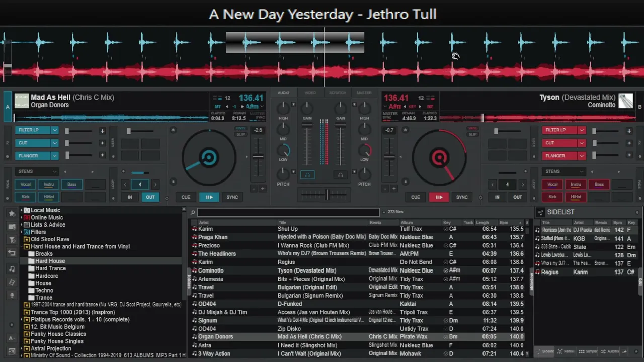The image size is (644, 362).
Task: Increase the loop length on deck B
Action: (522, 185)
